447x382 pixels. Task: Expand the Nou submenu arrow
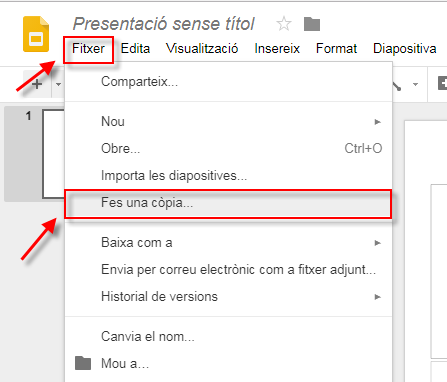pyautogui.click(x=377, y=122)
